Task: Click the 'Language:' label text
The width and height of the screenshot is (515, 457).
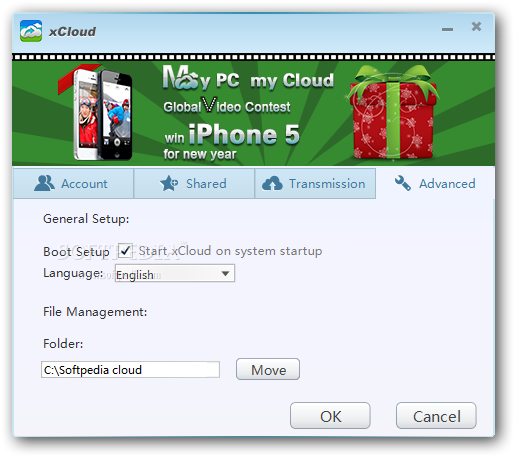Action: click(x=73, y=273)
